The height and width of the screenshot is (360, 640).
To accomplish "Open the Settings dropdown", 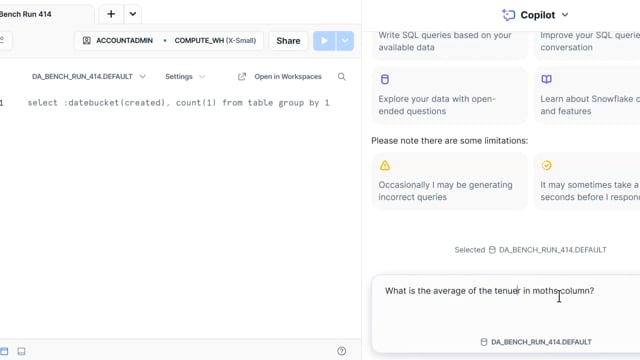I will (x=185, y=76).
